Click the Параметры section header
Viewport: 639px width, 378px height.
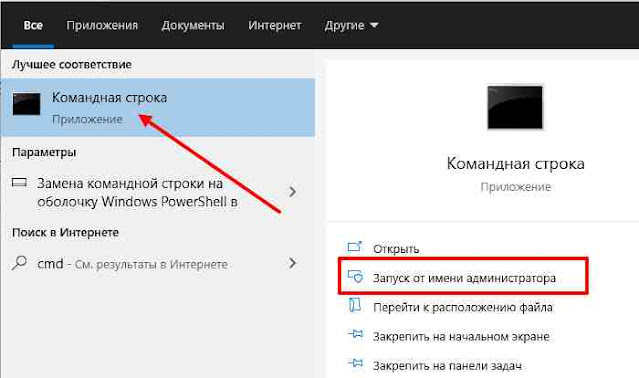pyautogui.click(x=44, y=152)
